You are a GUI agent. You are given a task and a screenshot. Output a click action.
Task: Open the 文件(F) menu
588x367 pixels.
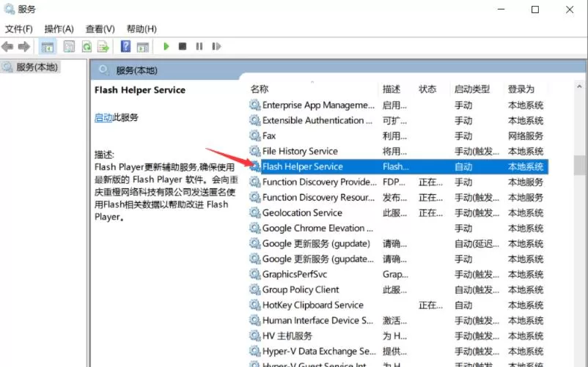(x=19, y=29)
